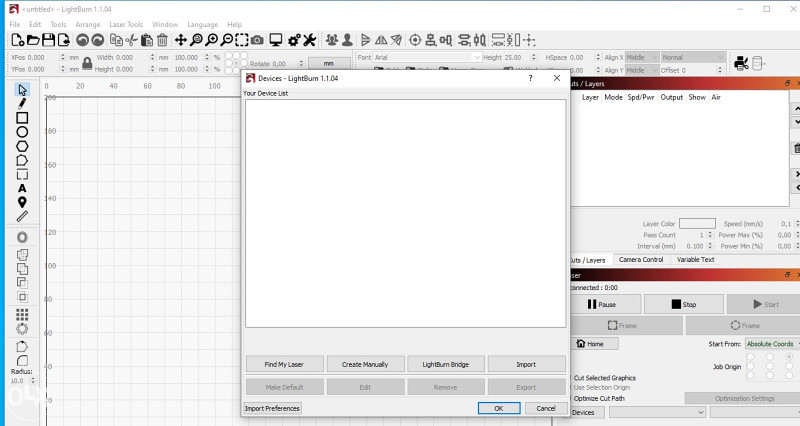Select top-left Job Origin radio button

click(x=751, y=357)
